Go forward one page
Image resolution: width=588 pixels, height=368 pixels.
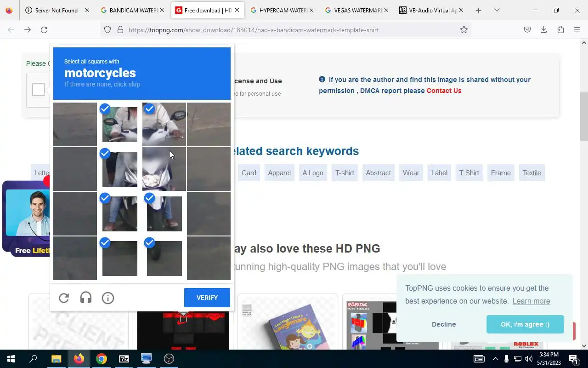coord(28,29)
